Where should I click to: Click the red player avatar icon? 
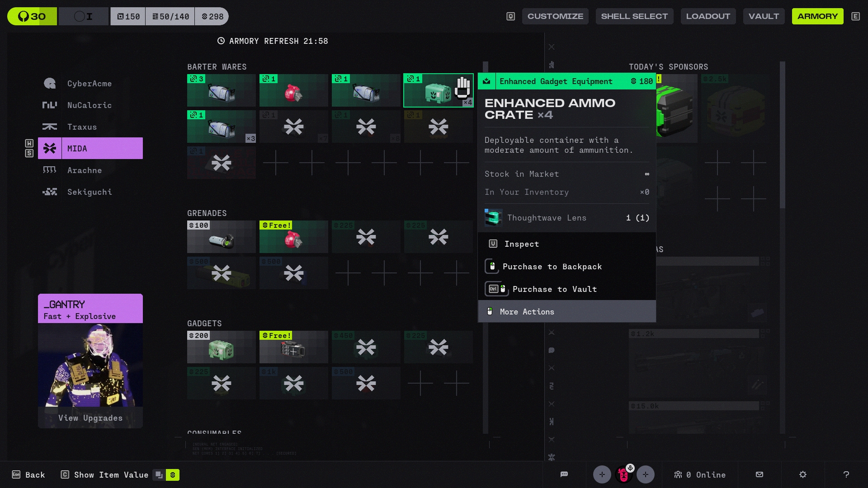(623, 475)
